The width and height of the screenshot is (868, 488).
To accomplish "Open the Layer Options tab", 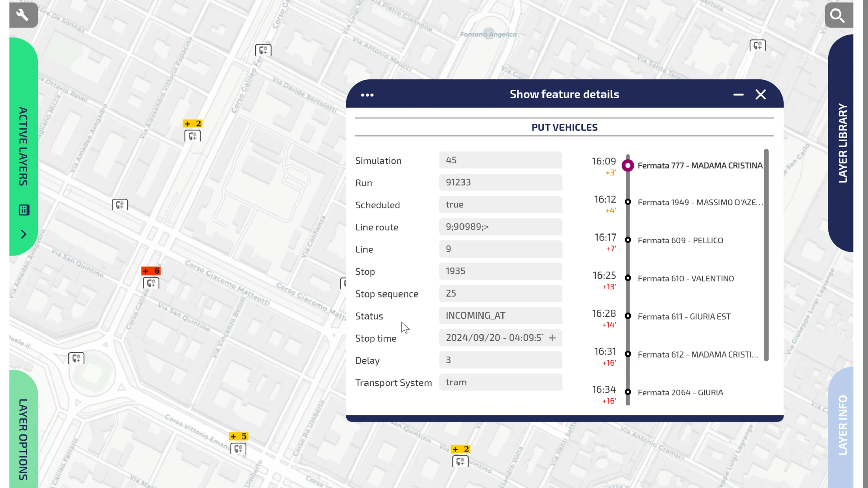I will pyautogui.click(x=23, y=439).
